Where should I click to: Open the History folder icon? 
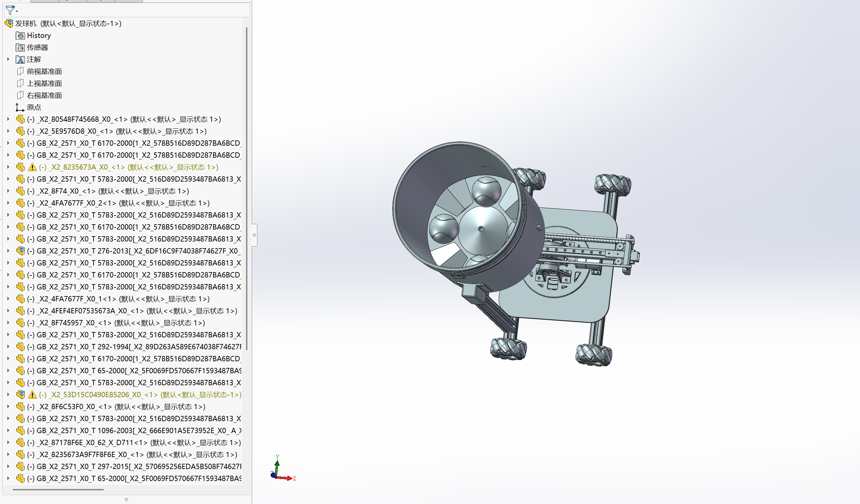pos(20,36)
